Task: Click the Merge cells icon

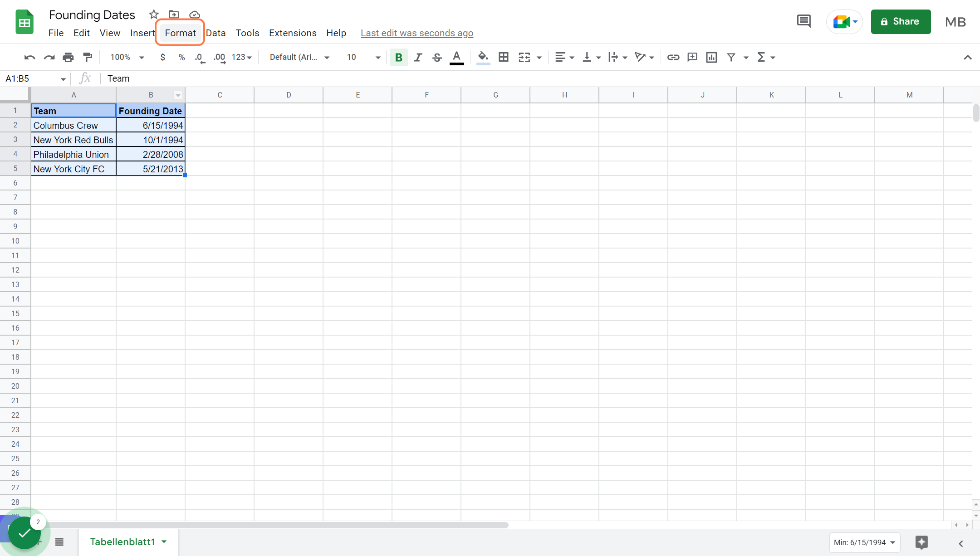Action: tap(524, 57)
